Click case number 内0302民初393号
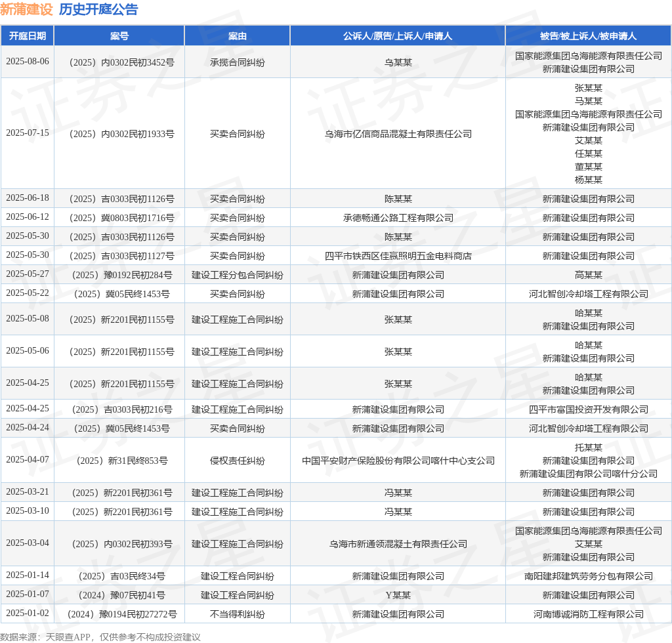Viewport: 672px width, 643px height. pyautogui.click(x=121, y=544)
